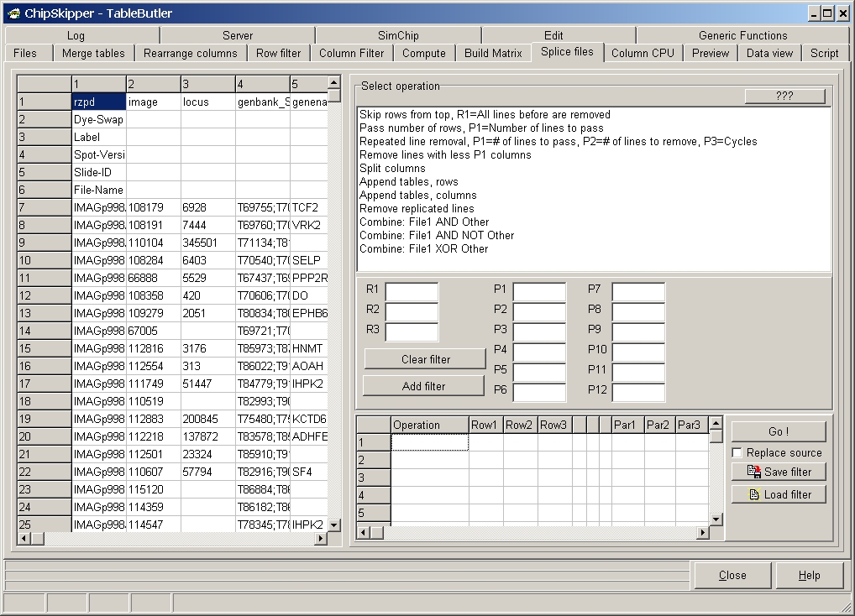Image resolution: width=855 pixels, height=616 pixels.
Task: Select 'Remove replicated lines' operation
Action: click(417, 208)
